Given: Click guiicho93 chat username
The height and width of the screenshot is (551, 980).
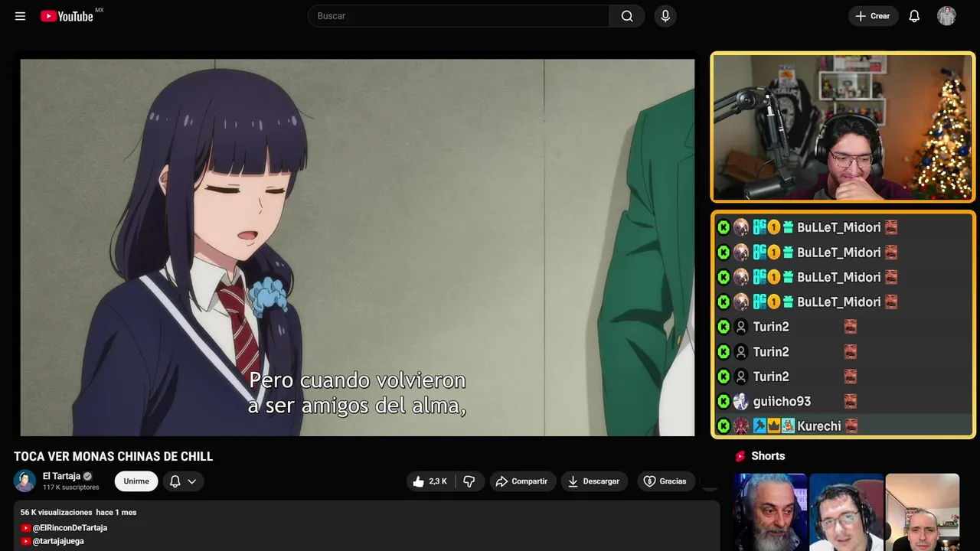Looking at the screenshot, I should click(782, 401).
